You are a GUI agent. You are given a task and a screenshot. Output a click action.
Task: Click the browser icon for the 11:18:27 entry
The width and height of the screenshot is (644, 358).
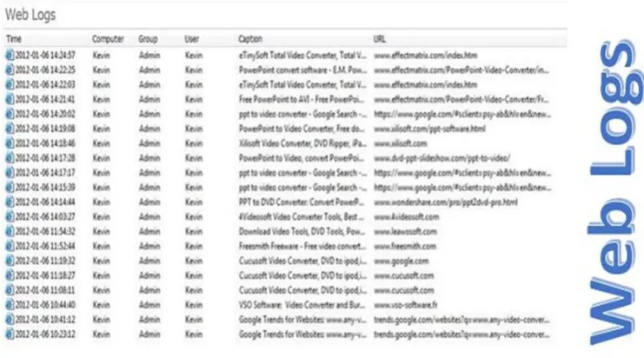tap(10, 275)
